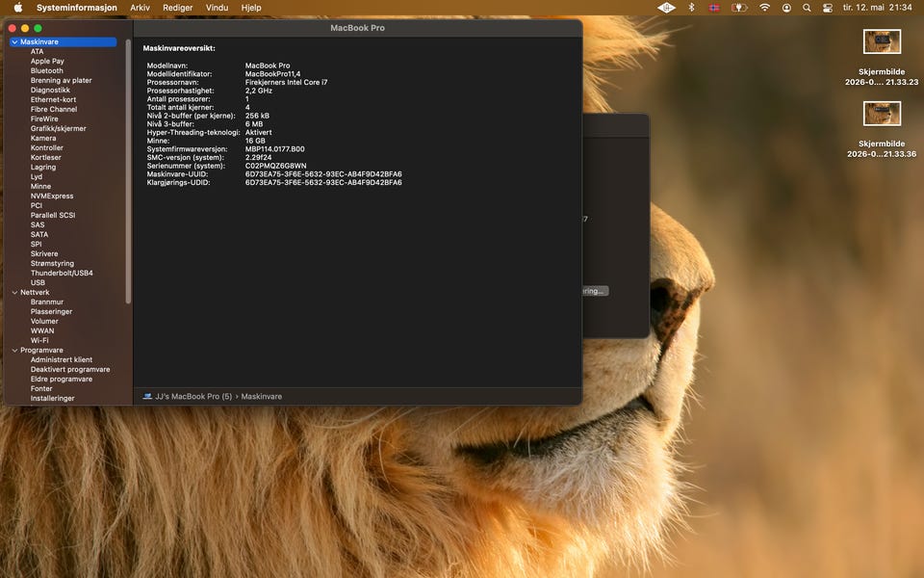Select Lyd in the sidebar
This screenshot has height=578, width=924.
(x=37, y=177)
